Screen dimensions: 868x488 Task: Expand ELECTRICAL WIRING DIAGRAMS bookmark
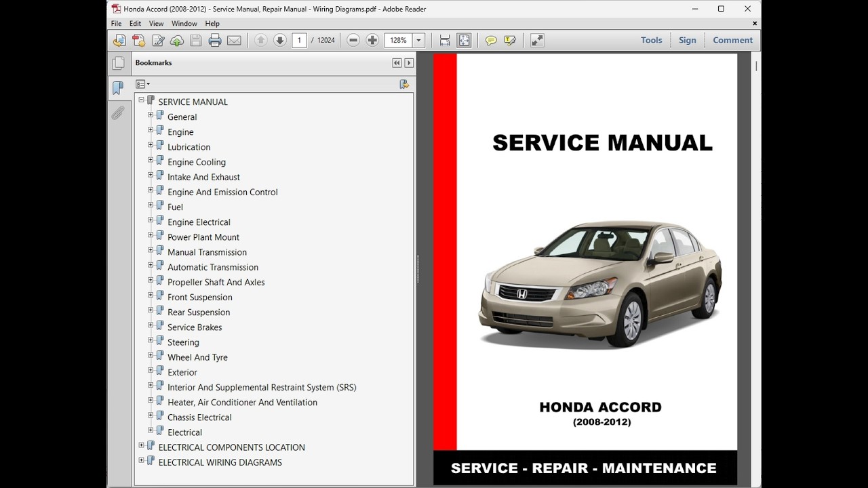coord(142,460)
